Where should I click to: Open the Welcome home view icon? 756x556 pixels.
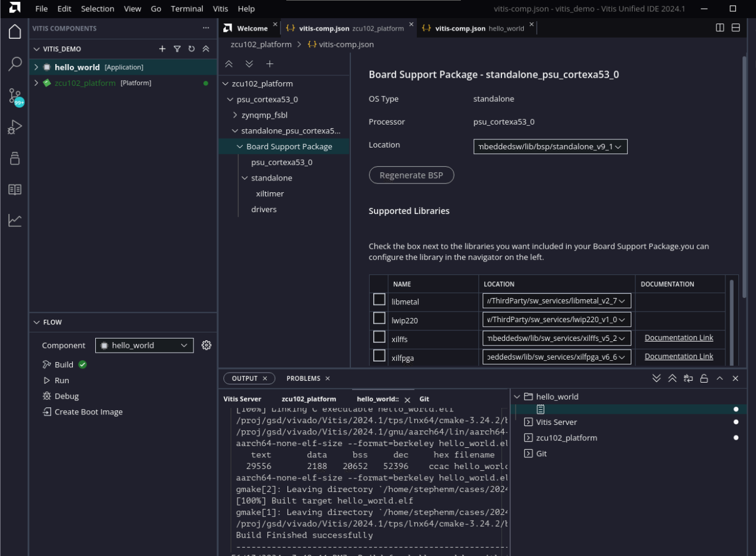[15, 32]
